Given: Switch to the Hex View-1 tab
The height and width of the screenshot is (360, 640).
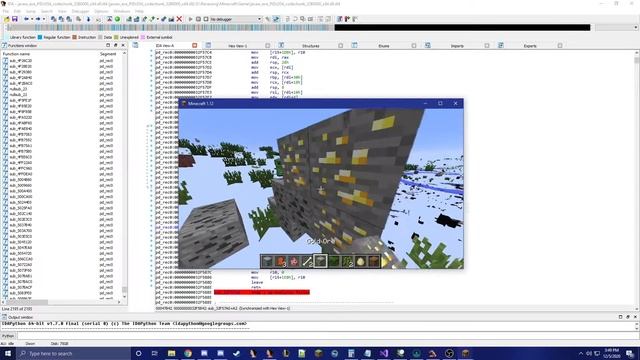Looking at the screenshot, I should pyautogui.click(x=238, y=46).
